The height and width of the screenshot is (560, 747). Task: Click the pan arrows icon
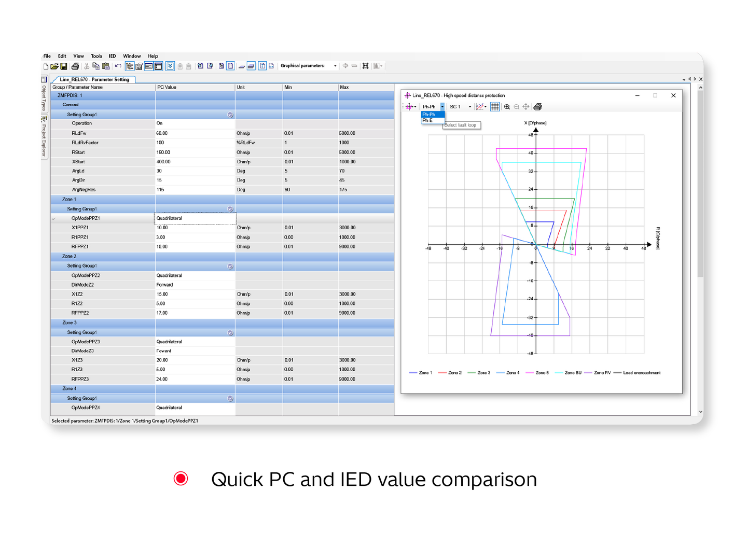click(526, 107)
